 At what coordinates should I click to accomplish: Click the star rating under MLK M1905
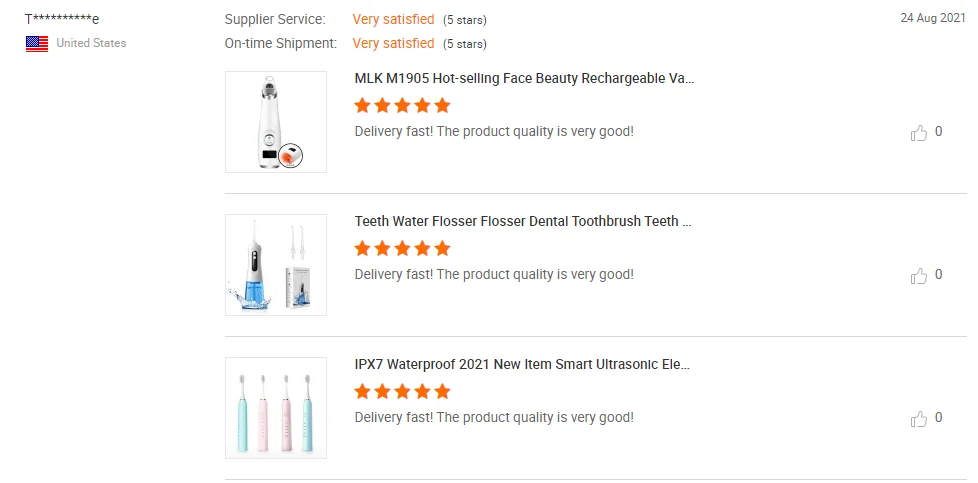pos(402,105)
